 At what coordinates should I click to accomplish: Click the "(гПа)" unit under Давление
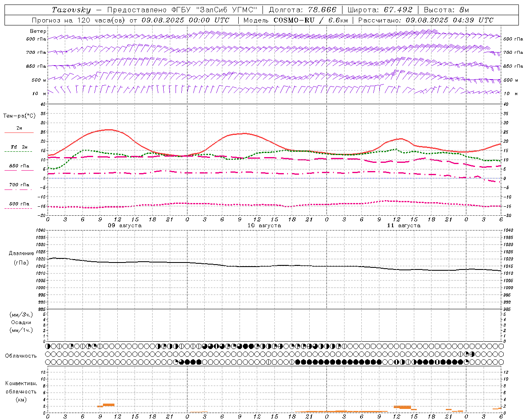[21, 263]
